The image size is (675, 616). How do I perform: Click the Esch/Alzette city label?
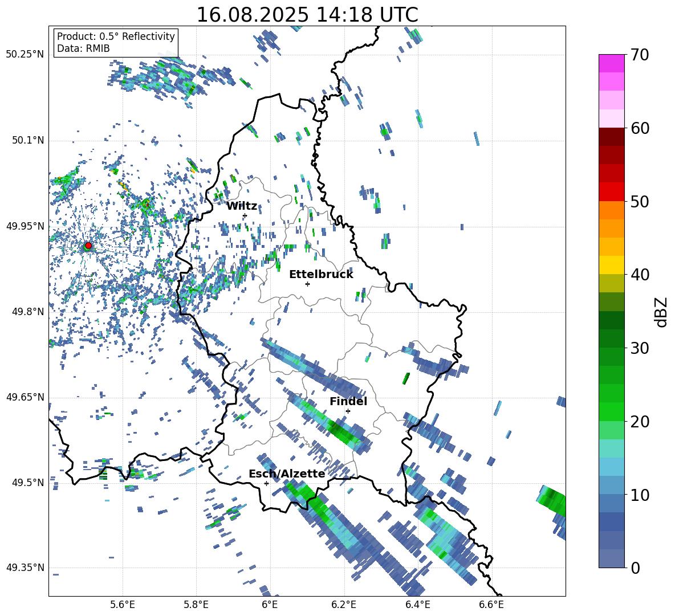click(x=287, y=474)
